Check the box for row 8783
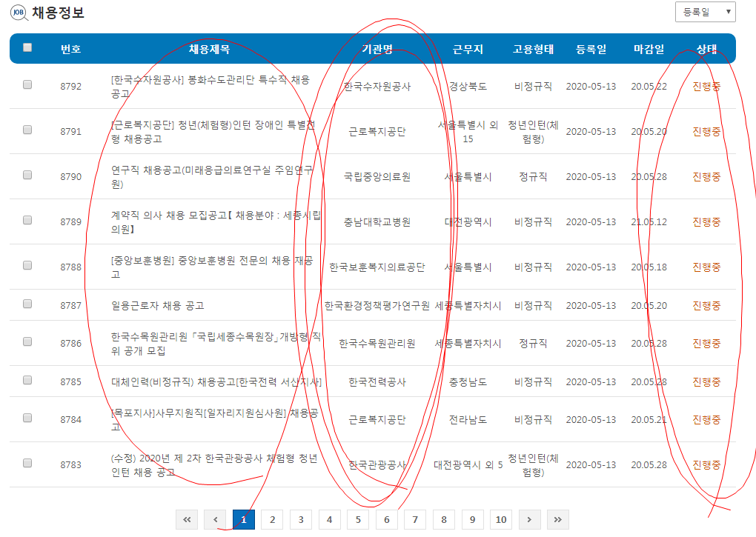Image resolution: width=756 pixels, height=537 pixels. (x=27, y=463)
